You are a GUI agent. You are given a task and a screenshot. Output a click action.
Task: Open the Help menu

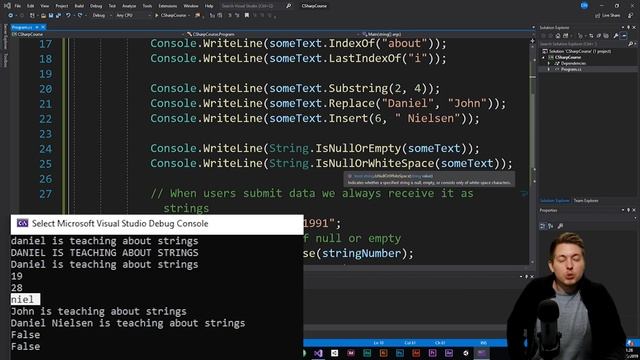209,6
